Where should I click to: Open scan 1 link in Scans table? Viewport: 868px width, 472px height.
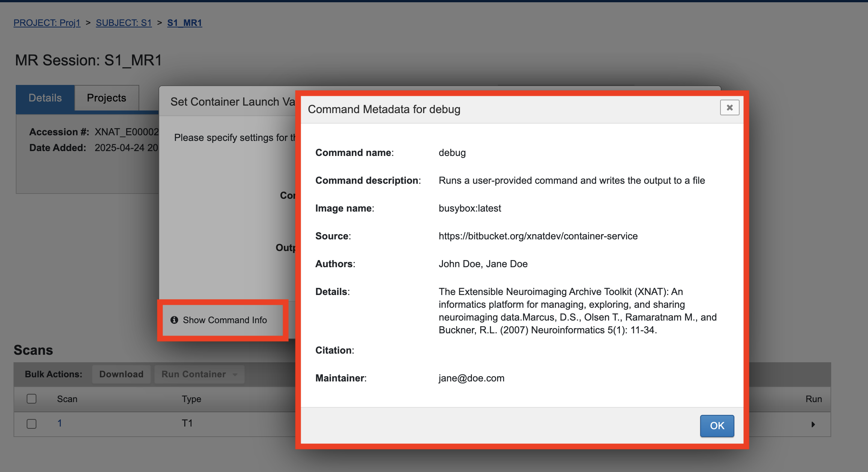[59, 423]
